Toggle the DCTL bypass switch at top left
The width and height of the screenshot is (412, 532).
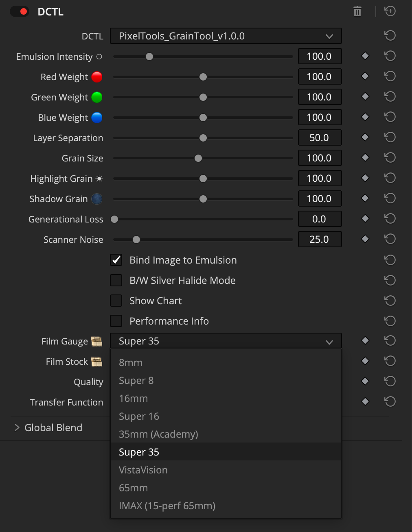click(19, 11)
